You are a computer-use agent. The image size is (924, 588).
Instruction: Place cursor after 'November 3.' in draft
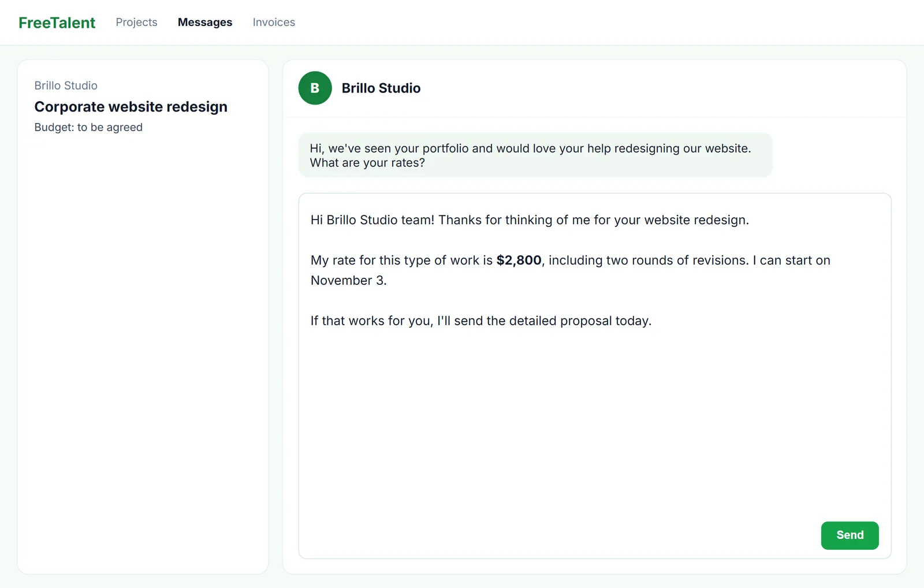point(388,281)
